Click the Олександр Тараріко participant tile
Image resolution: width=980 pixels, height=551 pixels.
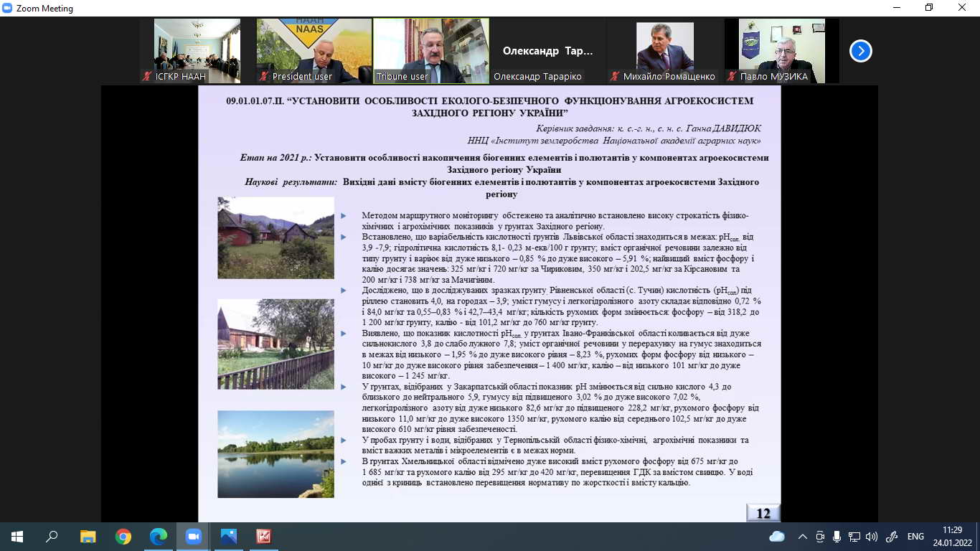click(548, 51)
